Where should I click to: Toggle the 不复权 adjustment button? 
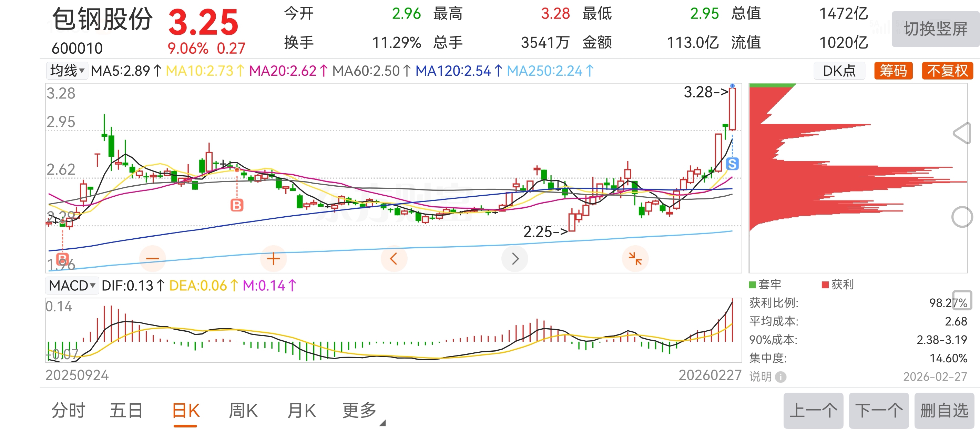tap(947, 71)
